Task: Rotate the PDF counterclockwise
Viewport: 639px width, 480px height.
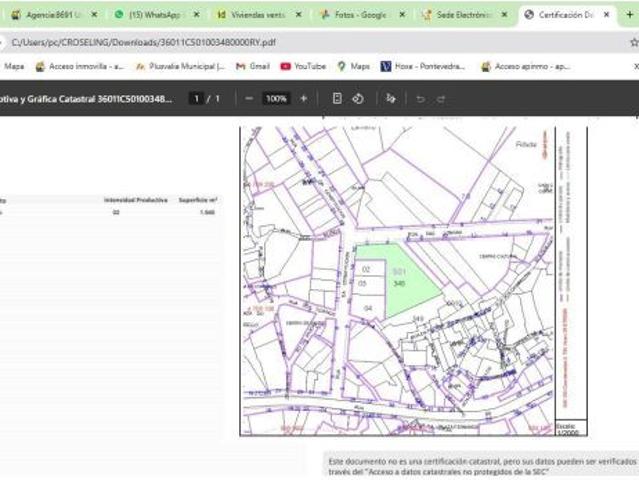Action: (358, 99)
